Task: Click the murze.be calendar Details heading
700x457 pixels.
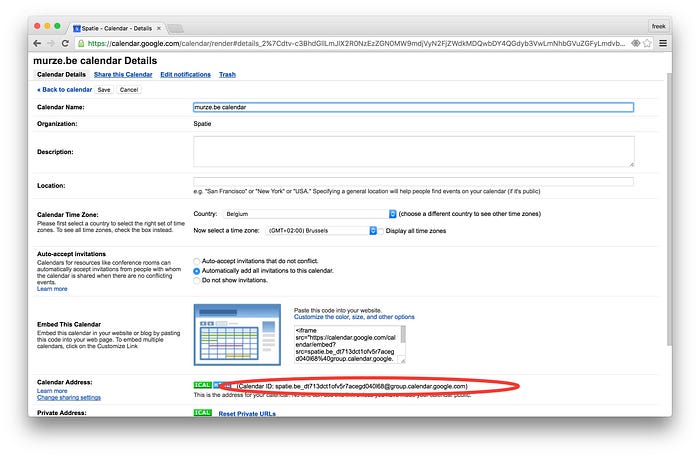Action: pos(95,61)
